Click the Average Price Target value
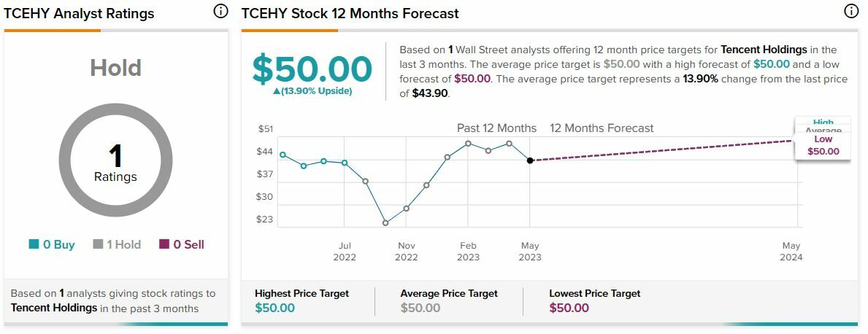The height and width of the screenshot is (334, 868). coord(420,308)
